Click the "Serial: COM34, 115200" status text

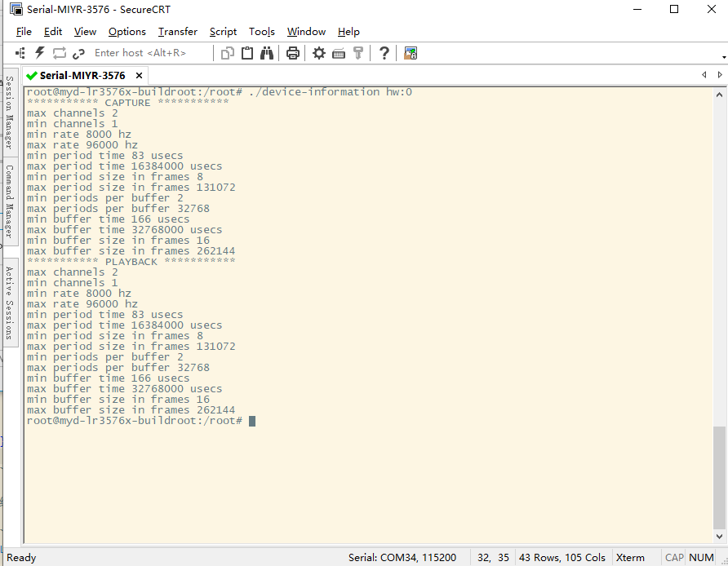(402, 558)
